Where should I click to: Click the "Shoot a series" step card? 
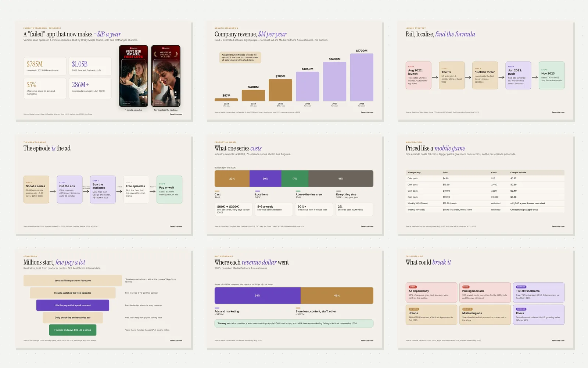click(x=36, y=190)
